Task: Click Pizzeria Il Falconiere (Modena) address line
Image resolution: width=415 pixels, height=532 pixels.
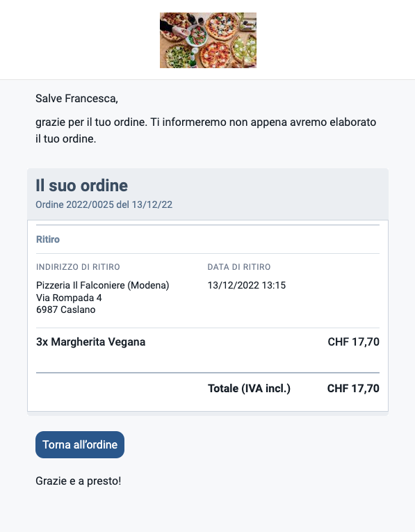Action: 102,285
